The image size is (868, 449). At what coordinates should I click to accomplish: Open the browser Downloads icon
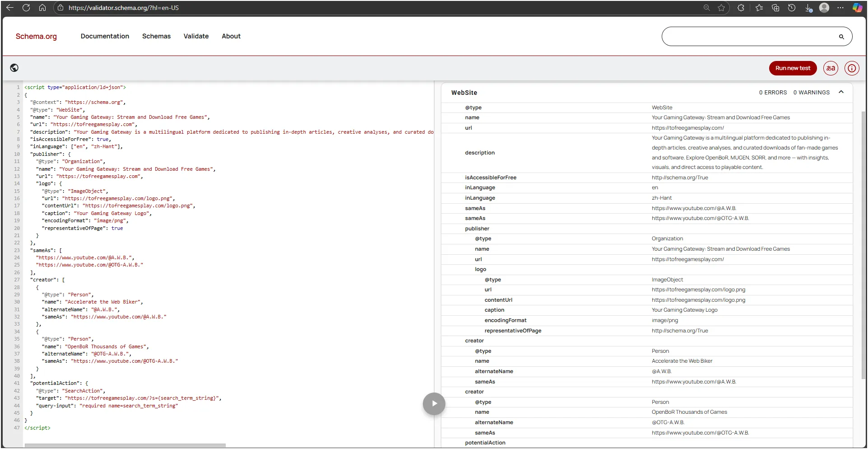[x=808, y=8]
